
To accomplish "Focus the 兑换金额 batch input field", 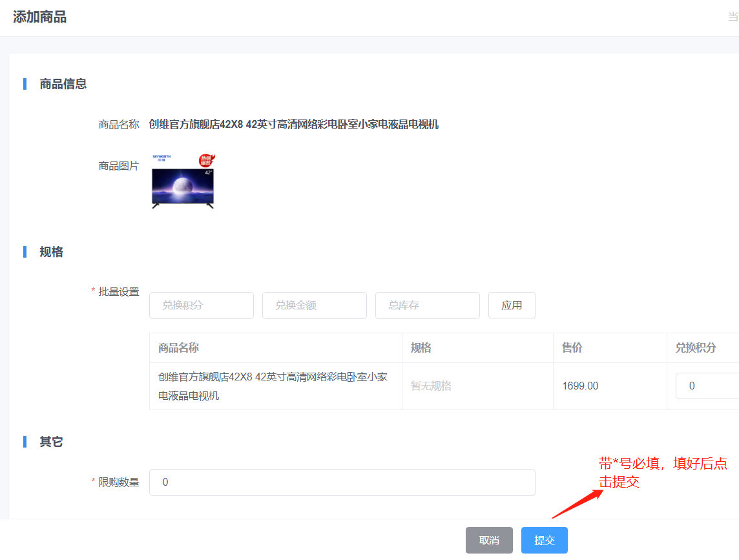I will point(315,306).
